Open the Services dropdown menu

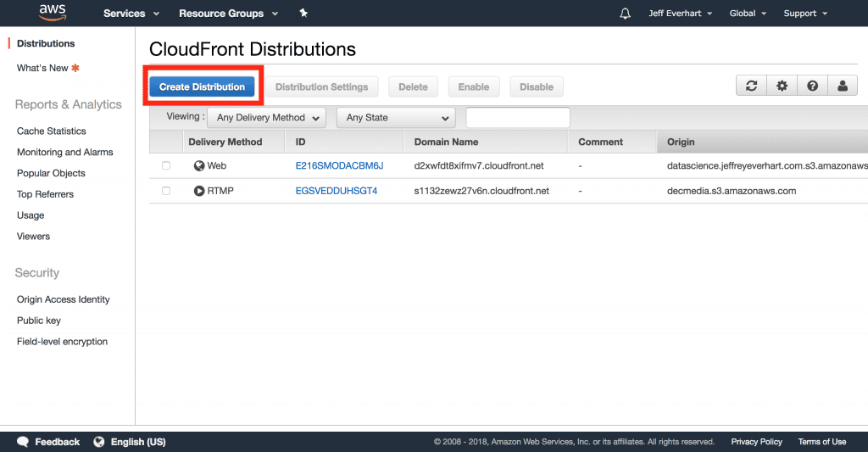point(131,14)
